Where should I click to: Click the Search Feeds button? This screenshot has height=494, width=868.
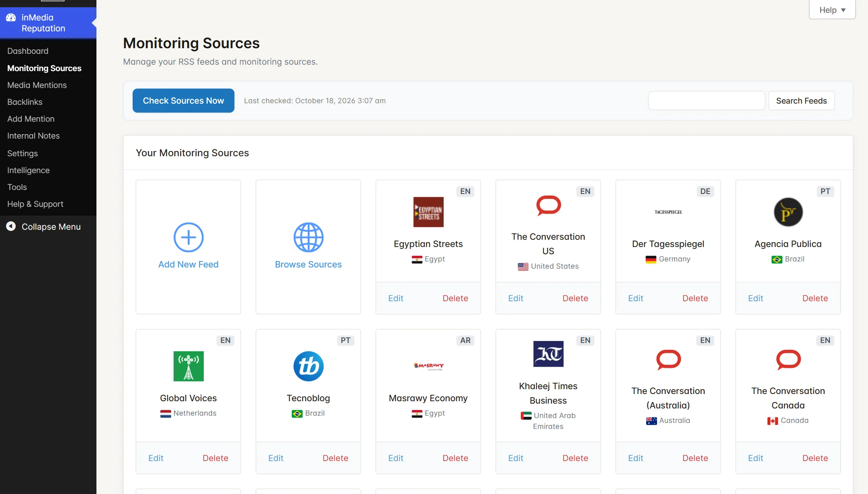click(x=801, y=101)
